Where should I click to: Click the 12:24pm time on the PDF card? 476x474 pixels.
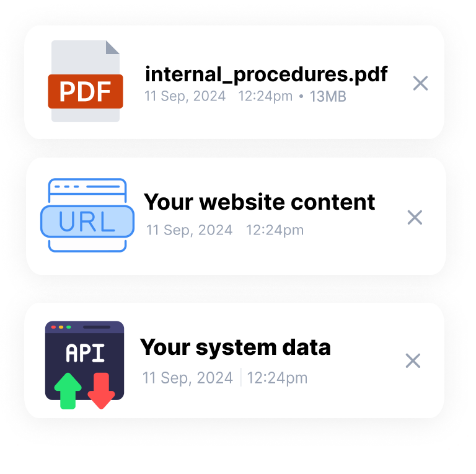click(265, 97)
